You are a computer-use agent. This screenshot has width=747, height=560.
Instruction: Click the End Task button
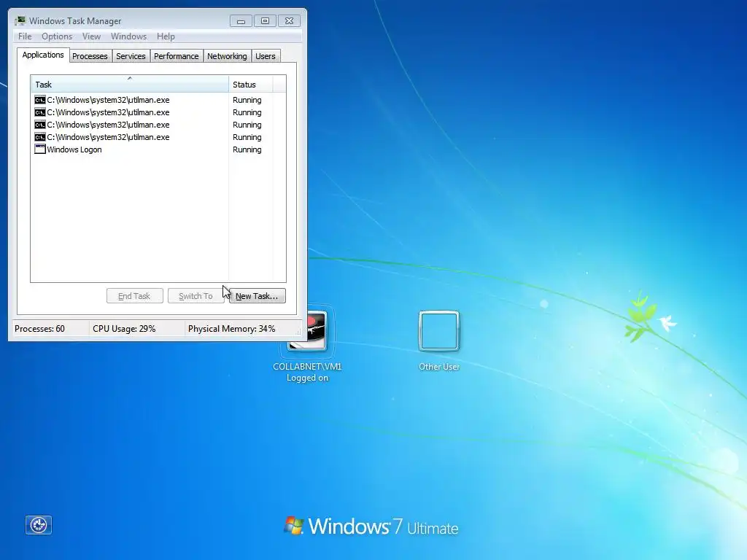(x=134, y=296)
